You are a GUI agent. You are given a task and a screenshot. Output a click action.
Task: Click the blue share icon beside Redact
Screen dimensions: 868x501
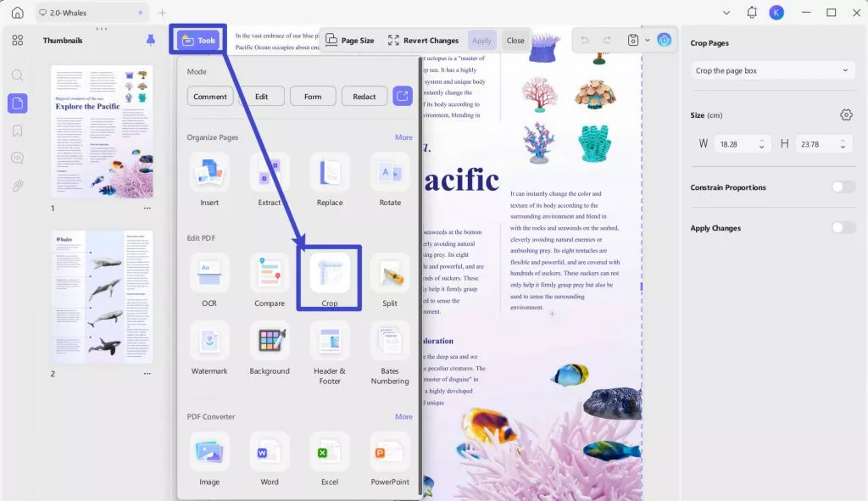tap(403, 96)
